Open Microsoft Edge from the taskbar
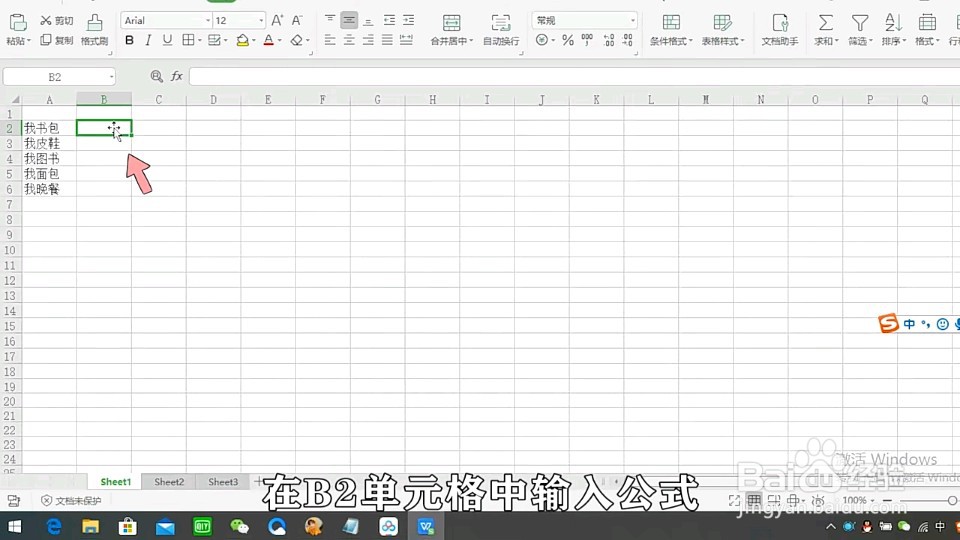Image resolution: width=960 pixels, height=540 pixels. [54, 527]
